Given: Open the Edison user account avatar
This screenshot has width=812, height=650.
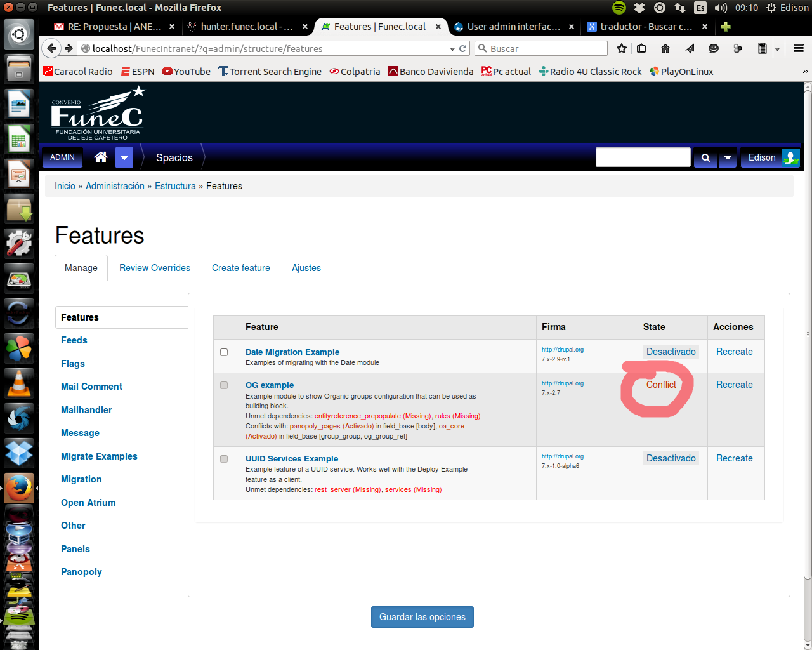Looking at the screenshot, I should coord(790,157).
